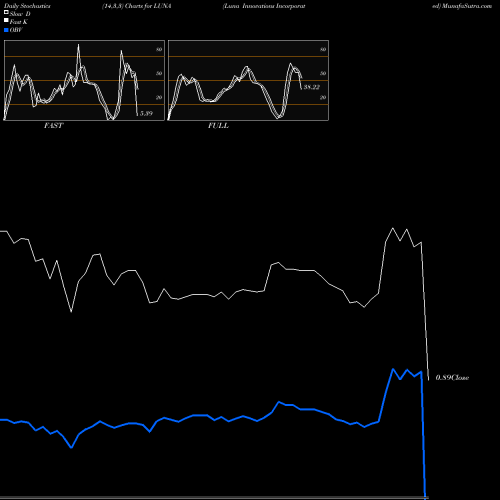Viewport: 500px width, 500px height.
Task: Open the FAST stochastic chart thumbnail
Action: click(x=84, y=80)
